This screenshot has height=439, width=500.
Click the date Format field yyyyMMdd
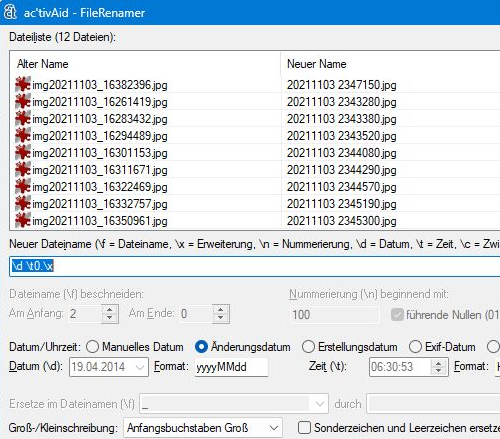[231, 367]
